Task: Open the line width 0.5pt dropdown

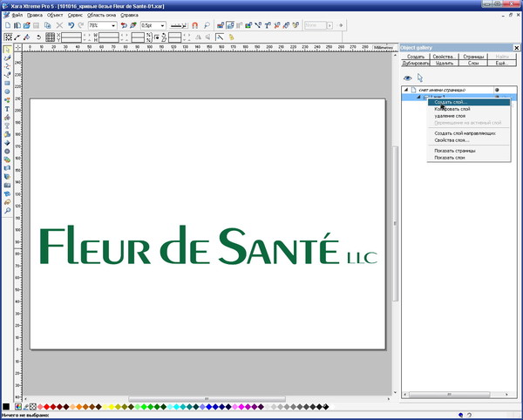Action: (162, 25)
